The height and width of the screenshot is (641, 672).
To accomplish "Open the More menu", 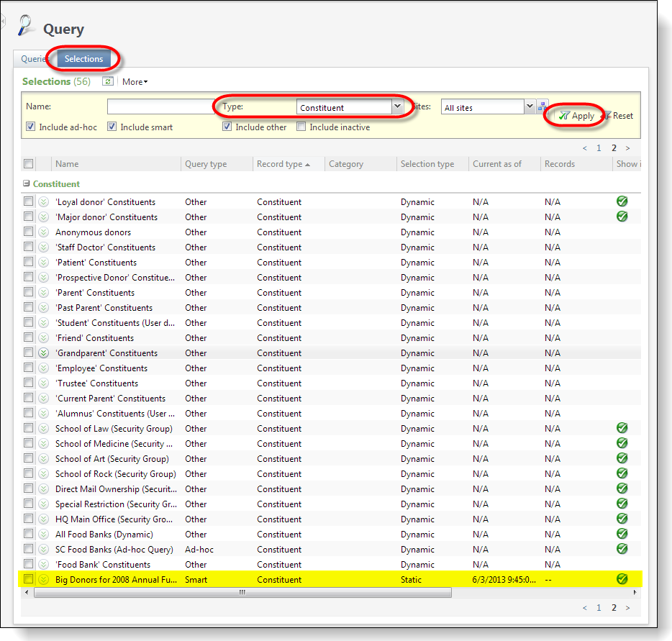I will click(135, 82).
